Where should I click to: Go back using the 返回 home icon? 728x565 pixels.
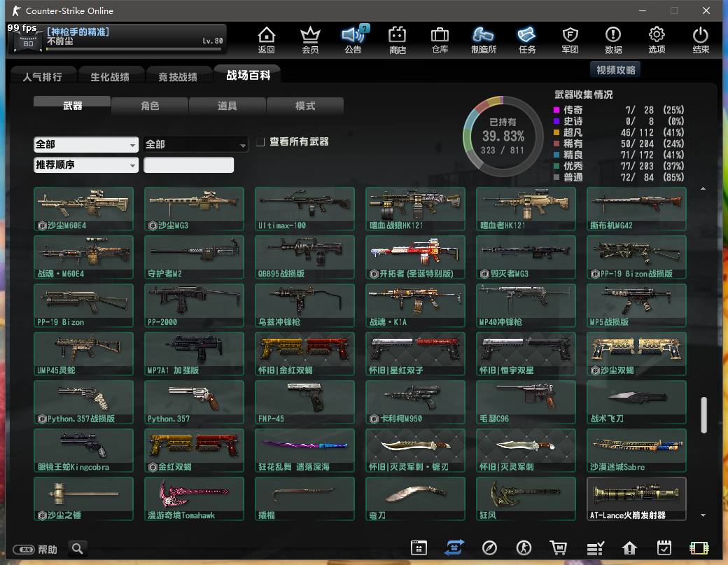267,40
